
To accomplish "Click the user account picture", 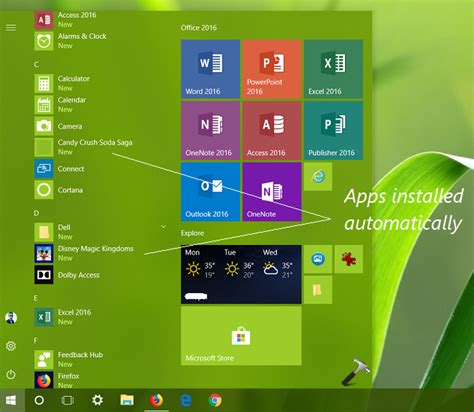I will pyautogui.click(x=11, y=318).
